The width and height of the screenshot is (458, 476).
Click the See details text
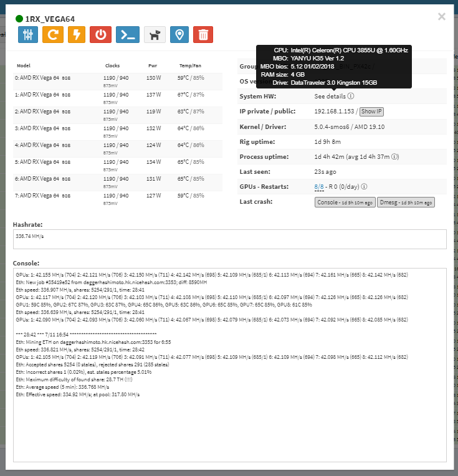click(330, 96)
